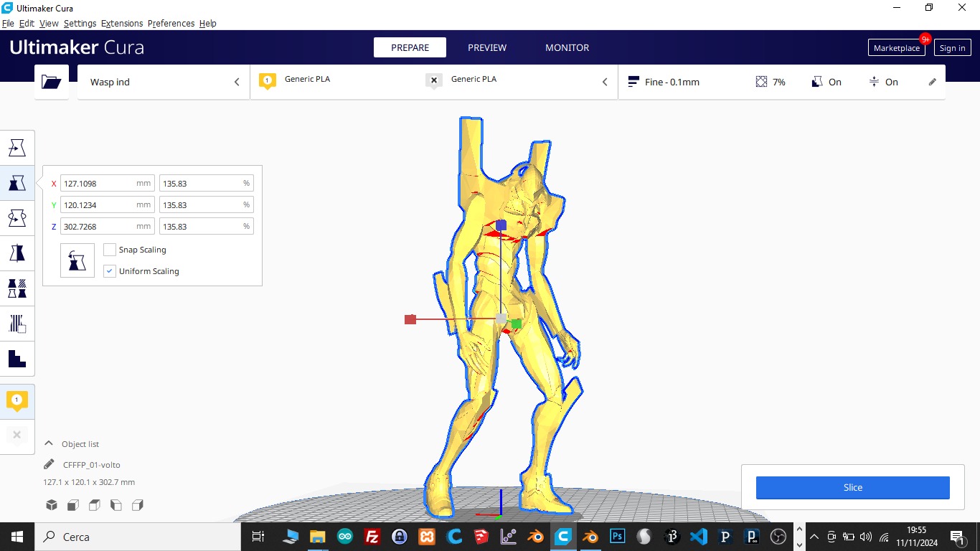Switch to the PREVIEW stage tab
The image size is (980, 551).
tap(487, 47)
